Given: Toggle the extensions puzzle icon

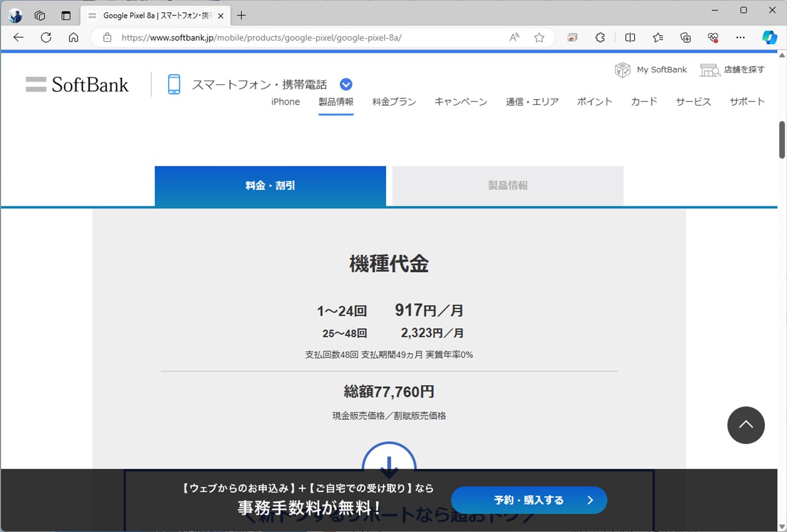Looking at the screenshot, I should 599,37.
